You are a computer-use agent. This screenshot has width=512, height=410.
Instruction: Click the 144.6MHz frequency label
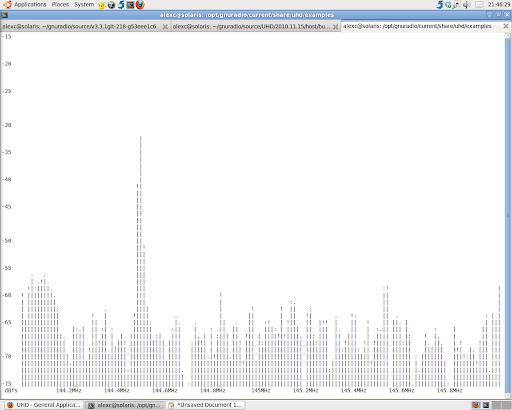(x=165, y=390)
